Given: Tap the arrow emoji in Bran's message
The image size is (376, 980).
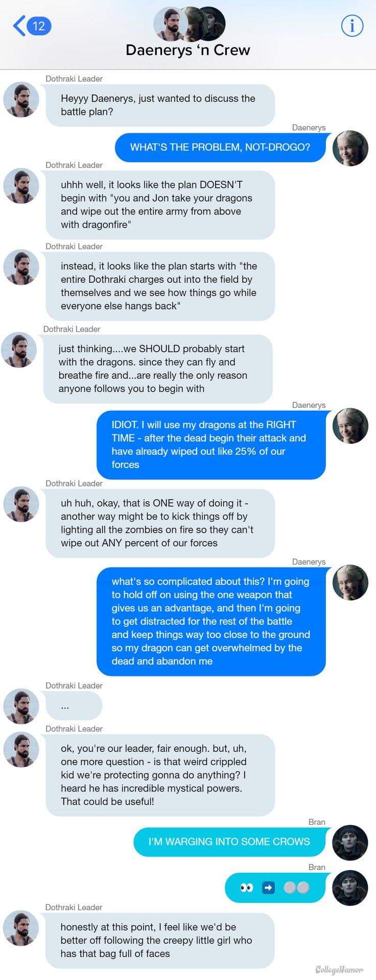Looking at the screenshot, I should point(269,888).
